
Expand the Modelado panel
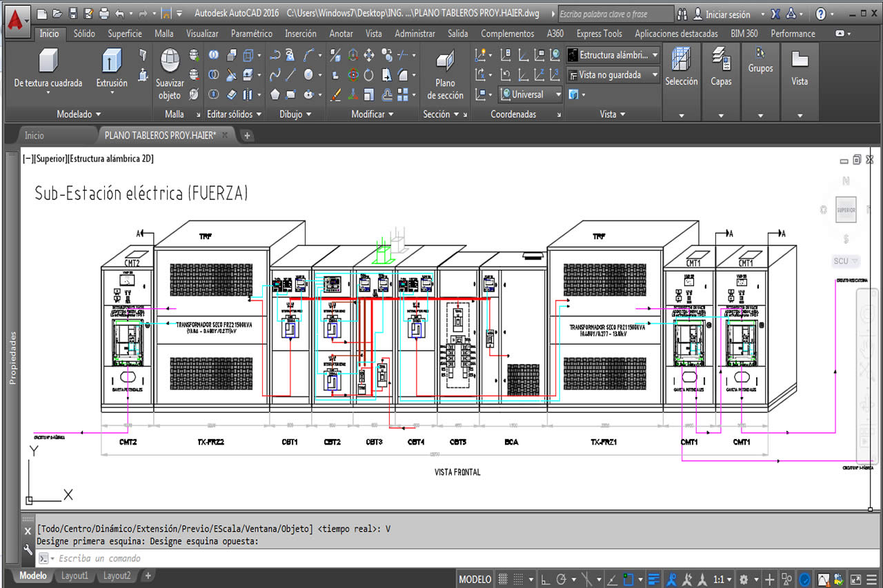(79, 114)
